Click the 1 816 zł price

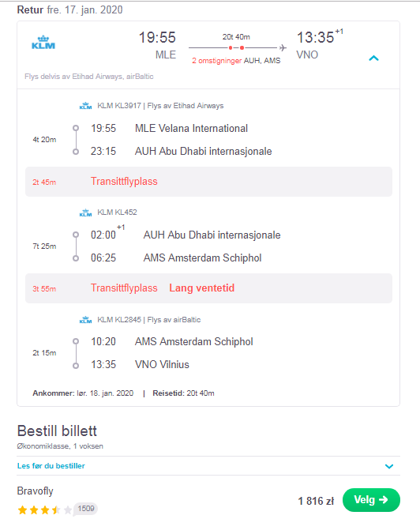click(x=316, y=501)
